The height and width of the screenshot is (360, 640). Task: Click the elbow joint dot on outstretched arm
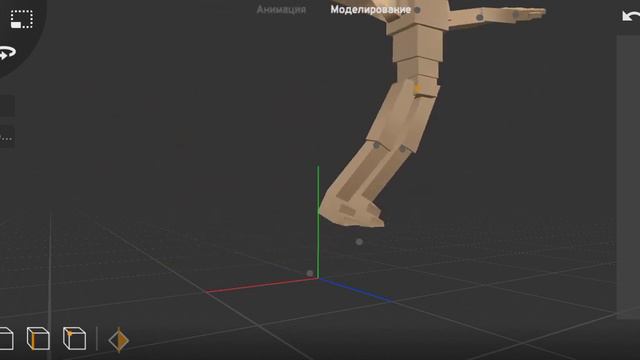click(x=480, y=18)
